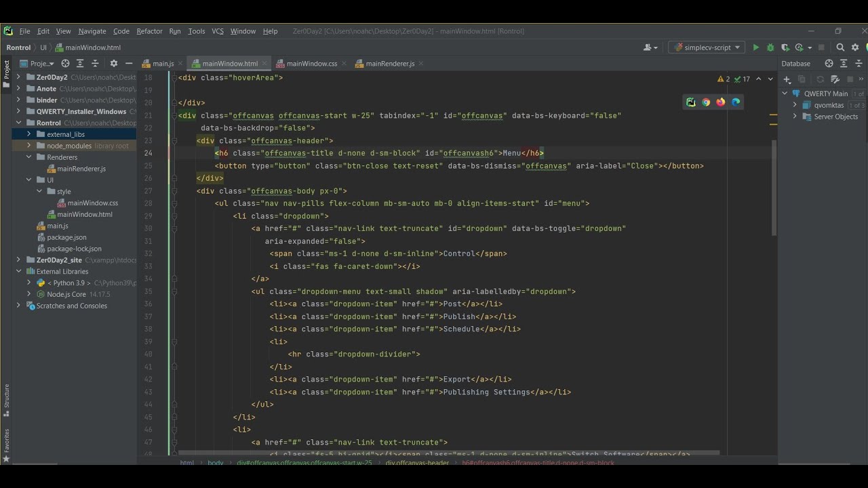Viewport: 868px width, 488px height.
Task: Open page in Edge browser
Action: [736, 102]
